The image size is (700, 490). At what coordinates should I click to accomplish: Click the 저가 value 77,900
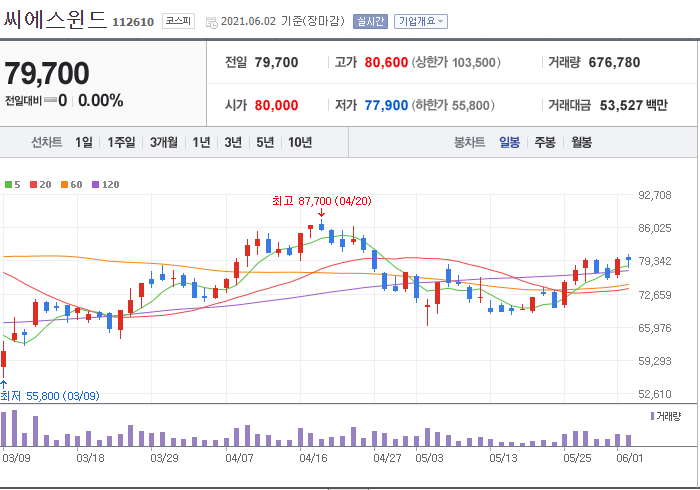386,105
